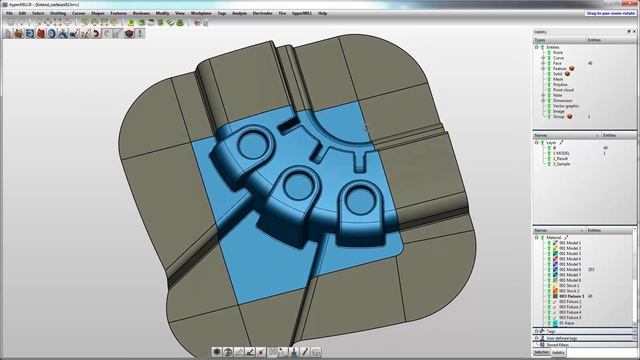This screenshot has height=360, width=640.
Task: Toggle visibility filter icon for Mesh entities
Action: [549, 79]
